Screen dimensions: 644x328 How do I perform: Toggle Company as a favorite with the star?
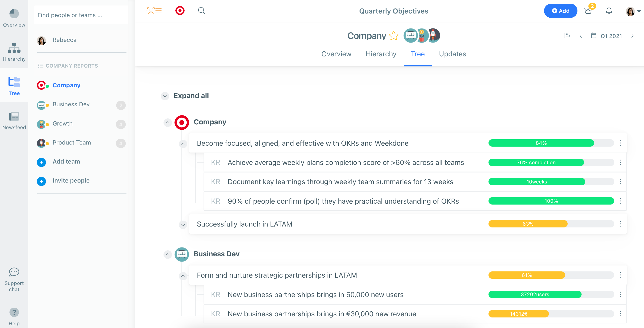click(x=394, y=36)
